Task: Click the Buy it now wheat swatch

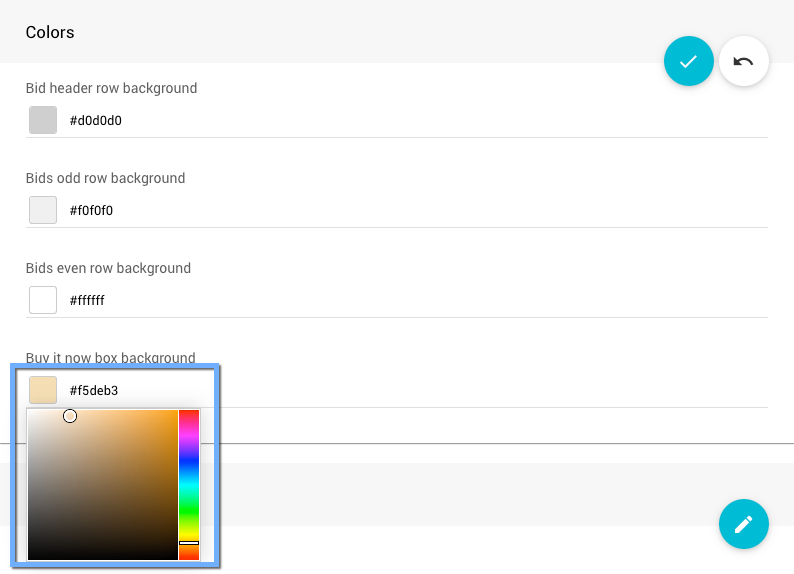Action: 43,390
